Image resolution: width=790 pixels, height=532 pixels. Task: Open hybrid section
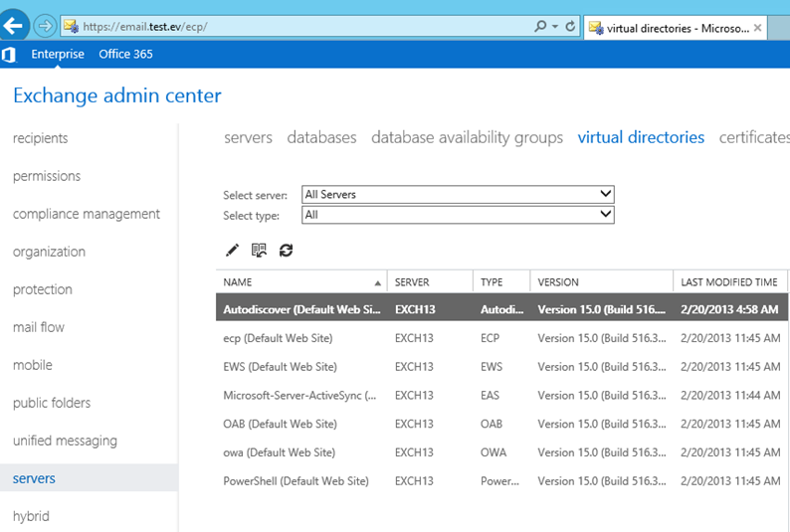click(x=31, y=516)
